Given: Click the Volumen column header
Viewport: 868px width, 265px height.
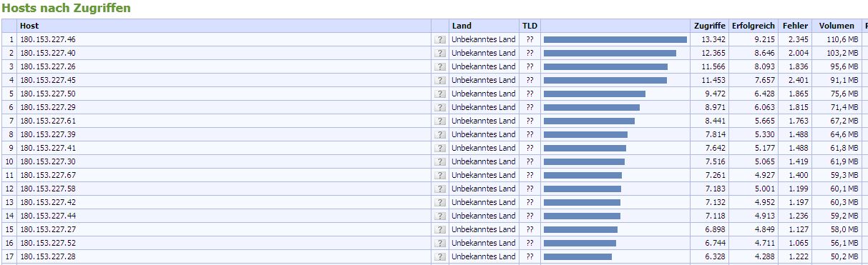Looking at the screenshot, I should click(837, 26).
